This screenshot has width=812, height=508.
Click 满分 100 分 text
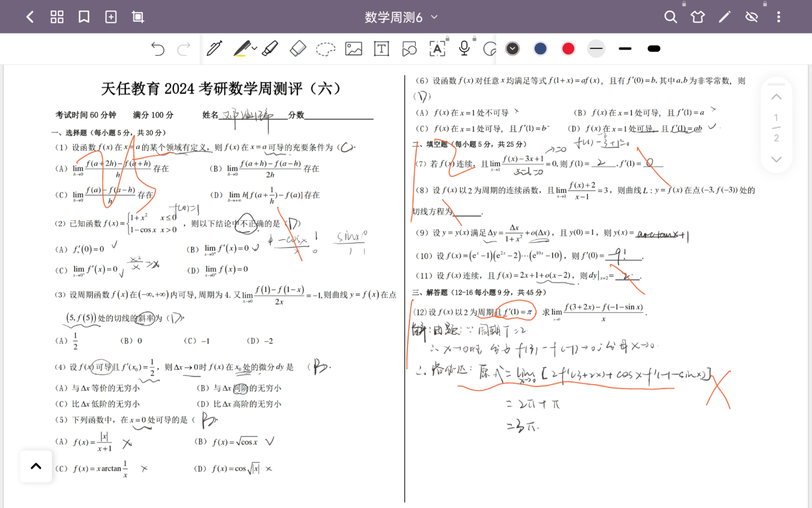pyautogui.click(x=153, y=115)
